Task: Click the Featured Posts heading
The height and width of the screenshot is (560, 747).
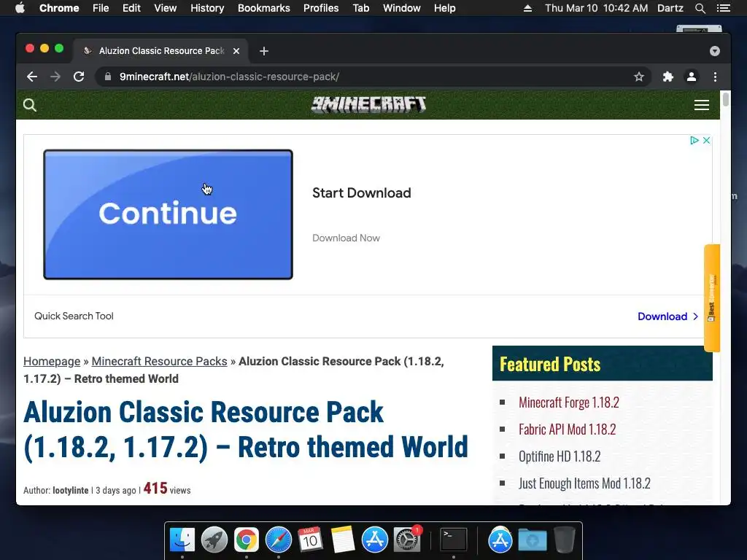Action: pyautogui.click(x=550, y=365)
